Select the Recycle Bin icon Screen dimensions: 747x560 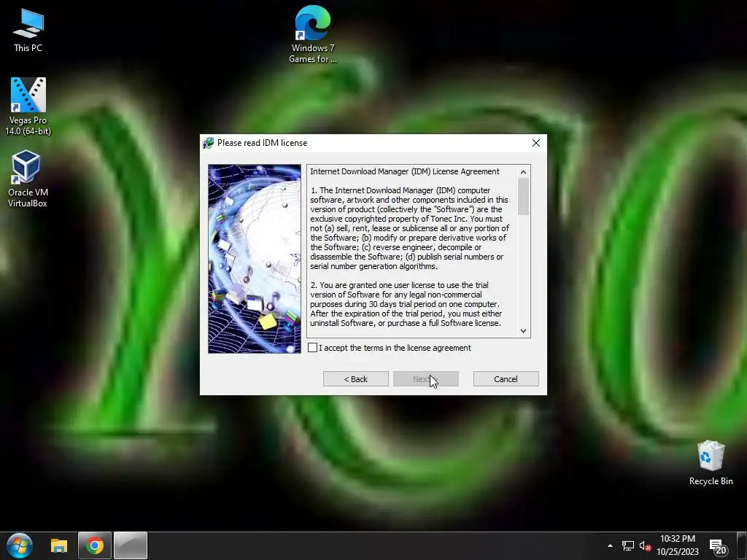711,462
